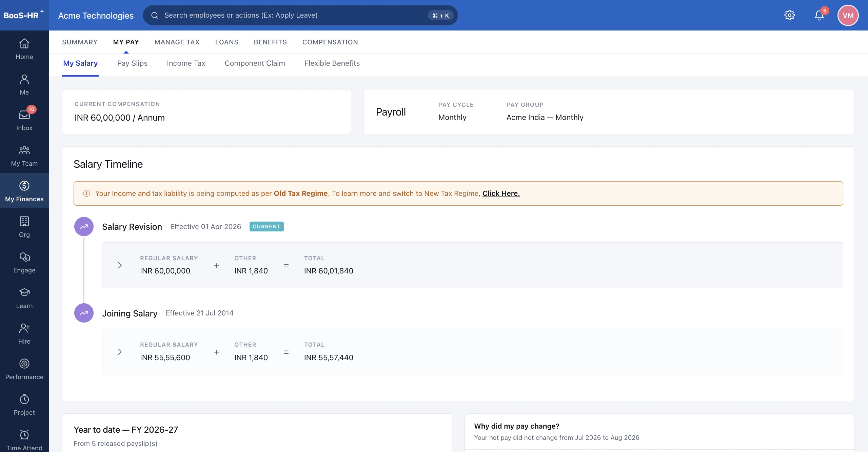Click the tax regime info icon
This screenshot has width=868, height=452.
coord(86,193)
